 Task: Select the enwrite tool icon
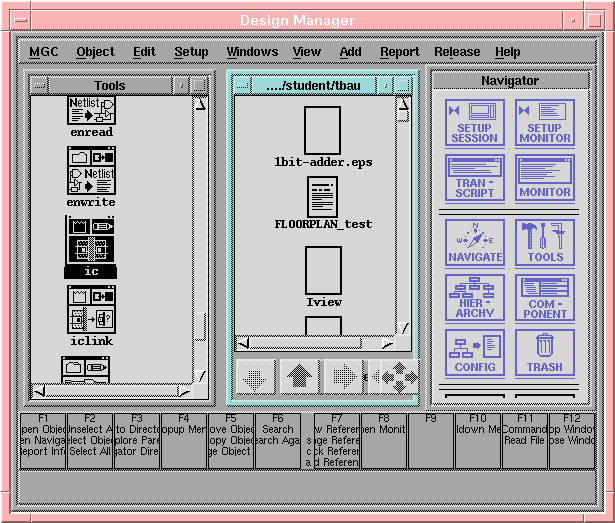pyautogui.click(x=91, y=171)
